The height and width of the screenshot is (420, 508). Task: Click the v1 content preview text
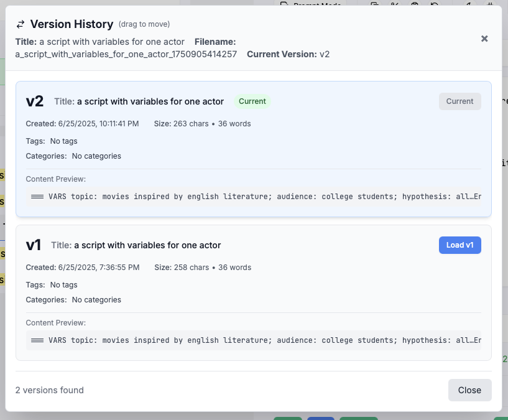click(x=255, y=340)
